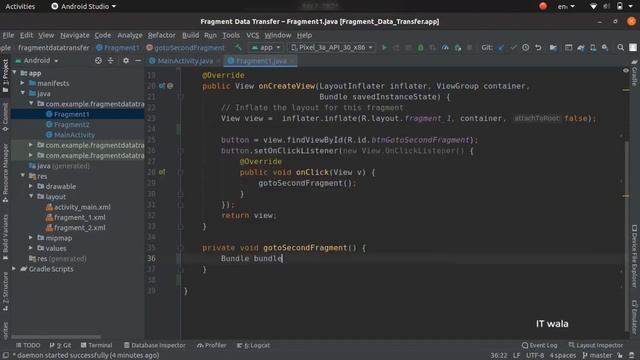Open the Pixel_3a_API_30_x86 device dropdown

coord(332,48)
